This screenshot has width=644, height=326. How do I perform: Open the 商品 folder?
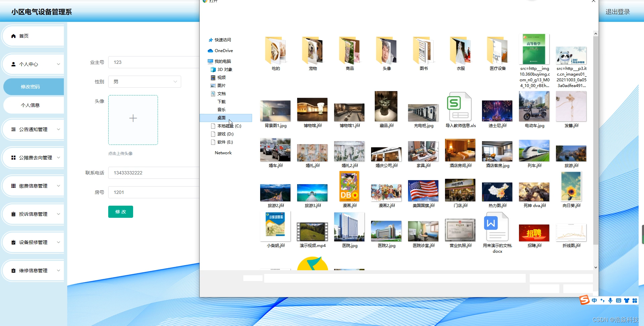[349, 51]
